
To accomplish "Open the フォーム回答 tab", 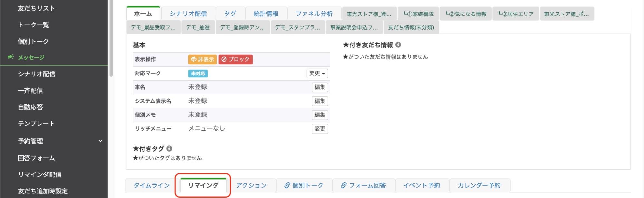I will pos(364,185).
